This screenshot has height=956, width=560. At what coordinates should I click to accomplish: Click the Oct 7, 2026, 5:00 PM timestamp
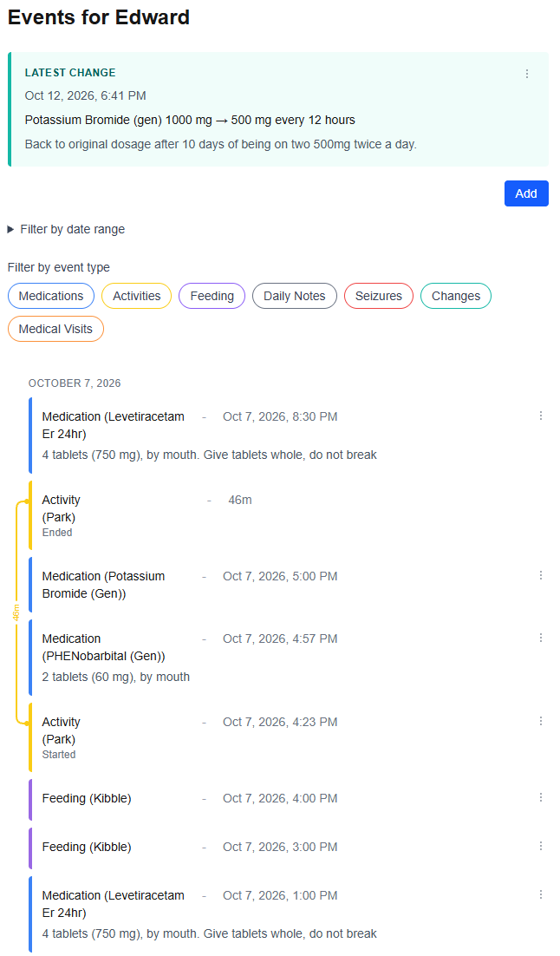pyautogui.click(x=280, y=576)
